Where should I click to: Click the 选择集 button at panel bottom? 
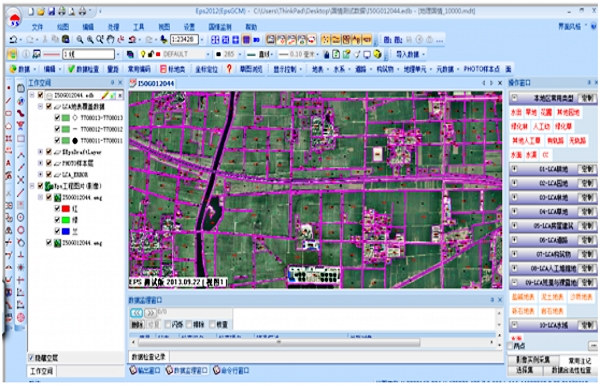pos(524,370)
